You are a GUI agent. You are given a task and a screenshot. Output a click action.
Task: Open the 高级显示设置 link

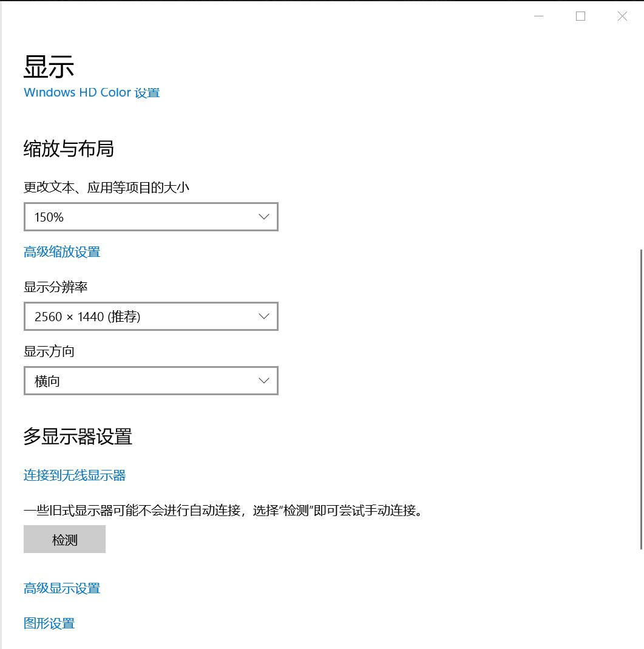[62, 588]
